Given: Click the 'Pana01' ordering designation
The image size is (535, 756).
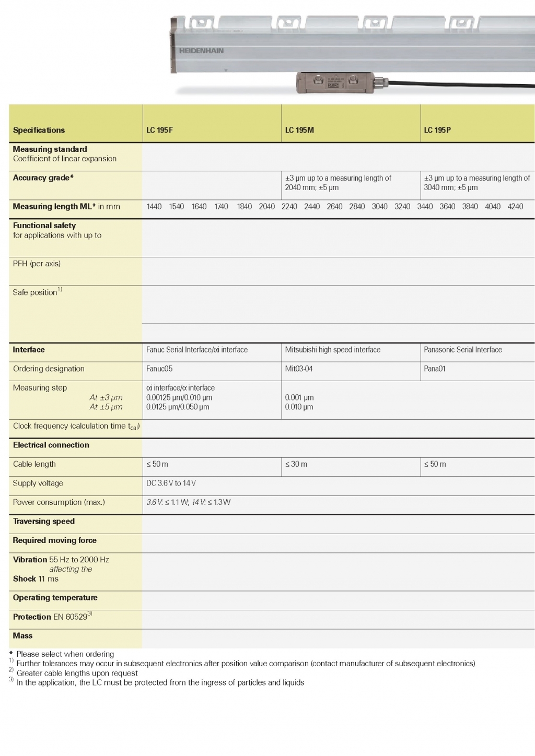Looking at the screenshot, I should (x=435, y=369).
